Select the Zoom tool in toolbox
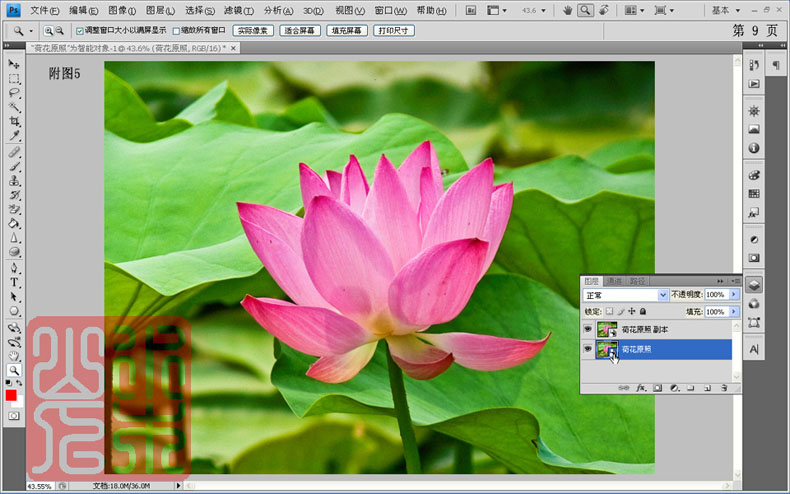 tap(14, 370)
